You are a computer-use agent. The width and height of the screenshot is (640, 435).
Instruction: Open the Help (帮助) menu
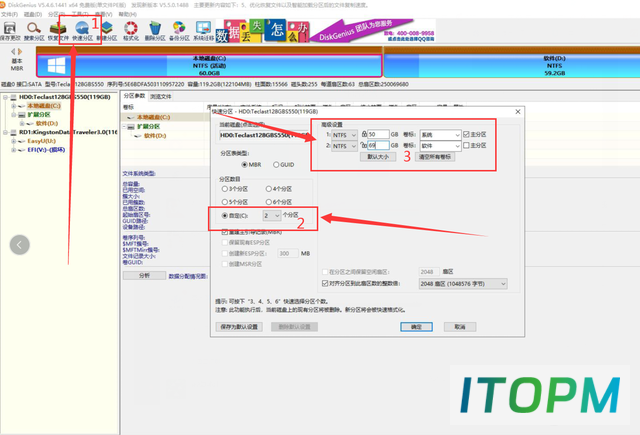(x=127, y=14)
